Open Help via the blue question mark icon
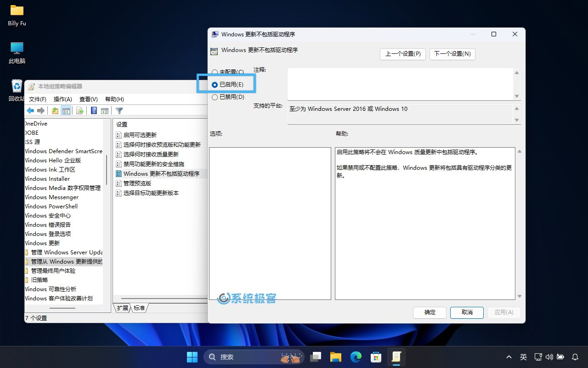The height and width of the screenshot is (368, 588). point(94,110)
